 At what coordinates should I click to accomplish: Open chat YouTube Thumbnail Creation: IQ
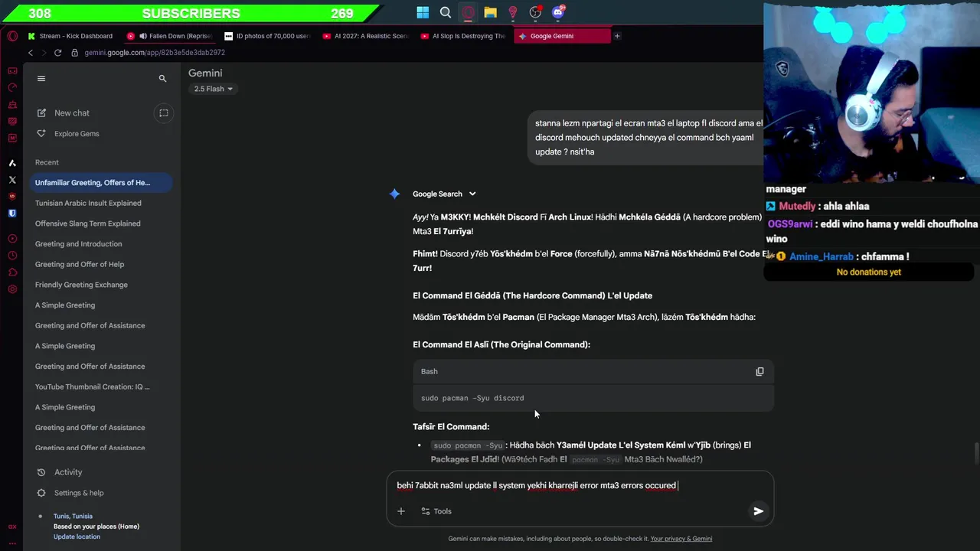click(92, 386)
